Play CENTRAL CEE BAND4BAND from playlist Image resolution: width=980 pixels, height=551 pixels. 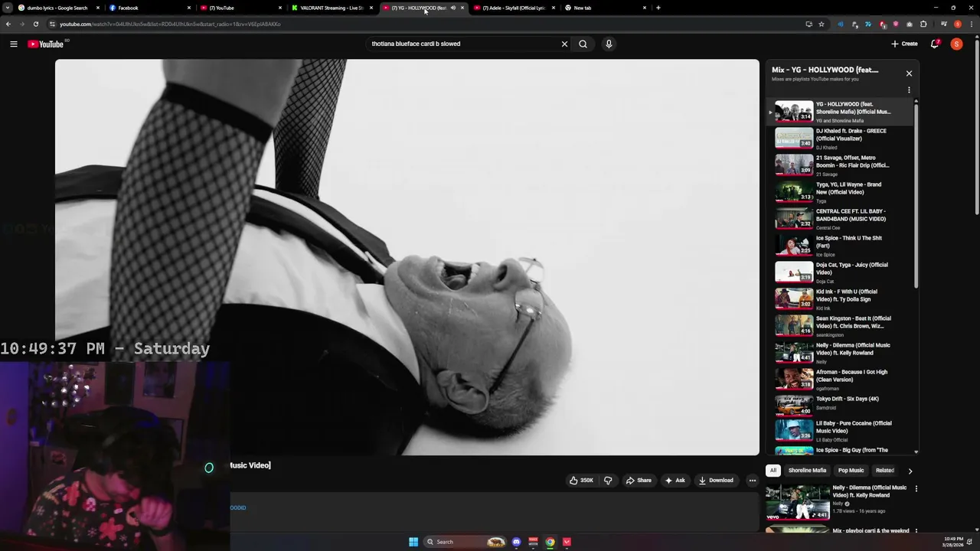(841, 219)
